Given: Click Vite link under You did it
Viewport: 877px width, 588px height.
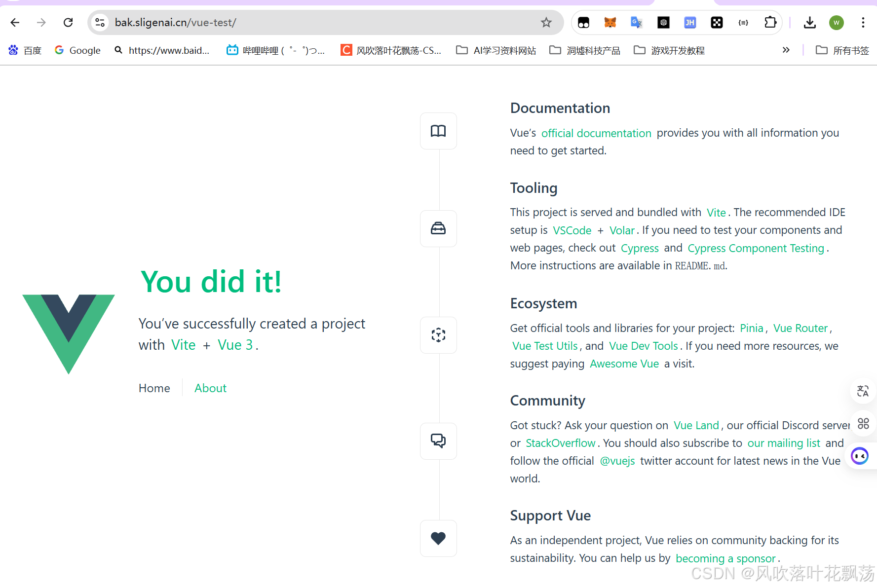Looking at the screenshot, I should pos(184,345).
